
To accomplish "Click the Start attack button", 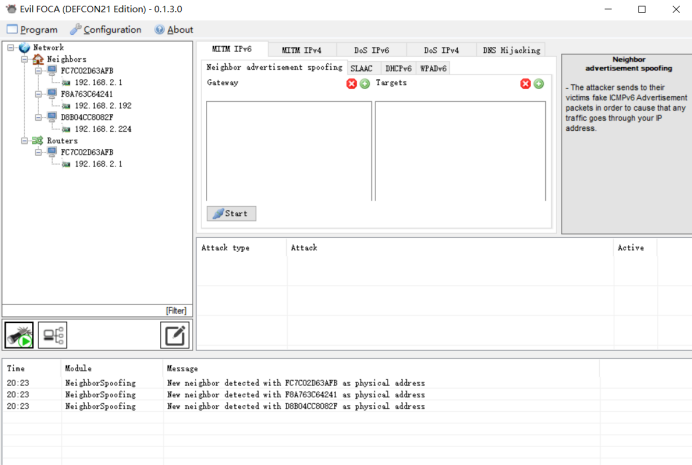I will (x=231, y=214).
